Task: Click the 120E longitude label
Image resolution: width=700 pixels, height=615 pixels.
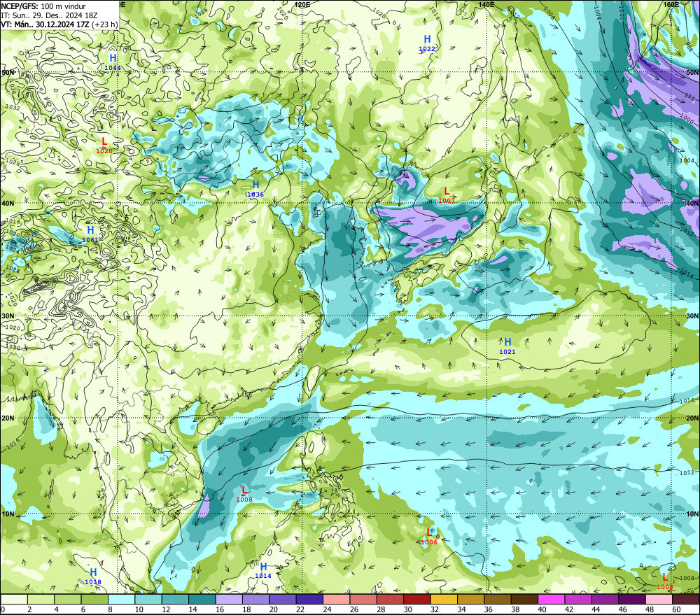Action: click(302, 4)
